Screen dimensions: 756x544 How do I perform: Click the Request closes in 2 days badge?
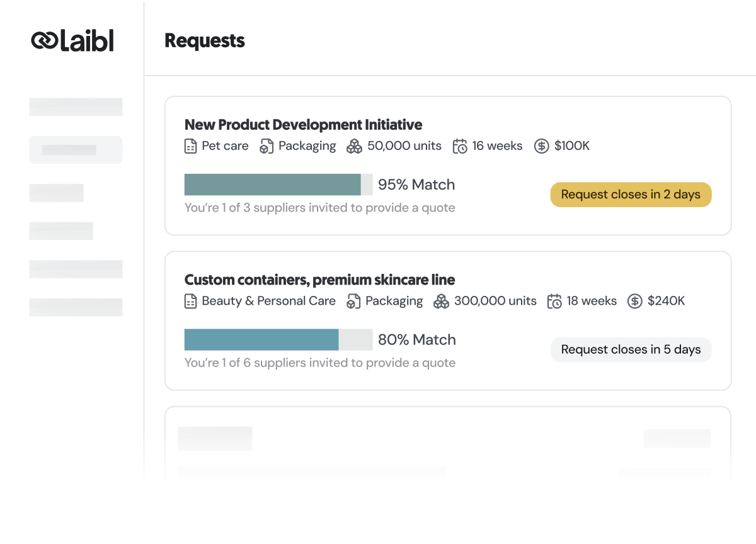click(x=631, y=195)
